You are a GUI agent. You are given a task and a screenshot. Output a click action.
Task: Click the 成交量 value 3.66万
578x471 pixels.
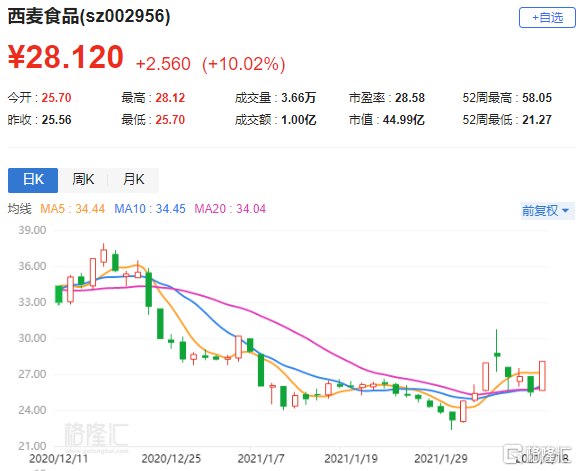coord(299,98)
